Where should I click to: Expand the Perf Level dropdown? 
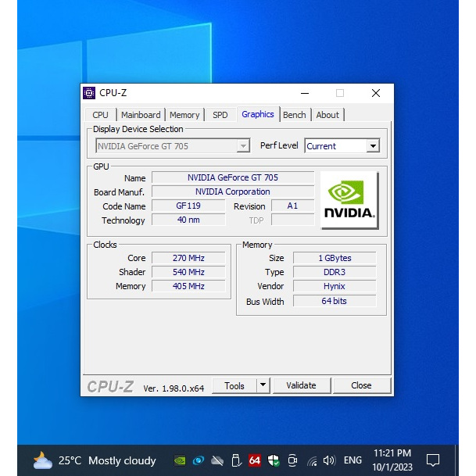(x=373, y=146)
